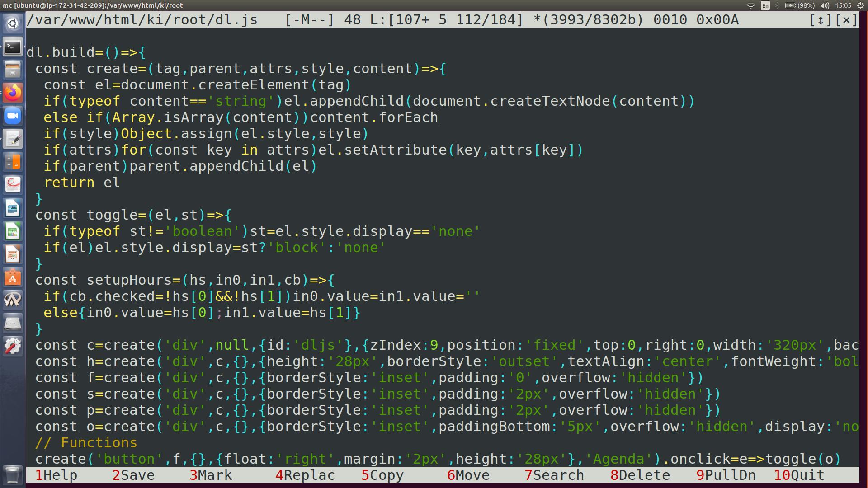Expand the Wi-Fi network indicator menu

[x=750, y=5]
